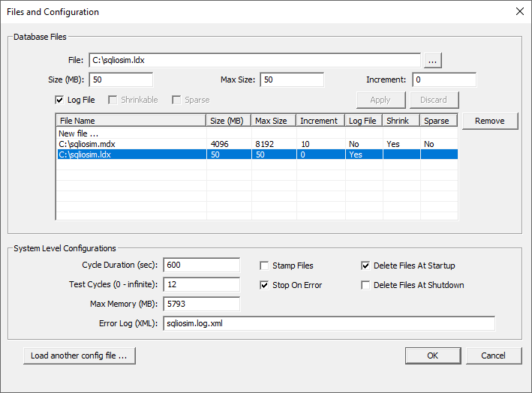
Task: Click the Log File 'Yes' cell of sqliosim.ldx
Action: (365, 154)
